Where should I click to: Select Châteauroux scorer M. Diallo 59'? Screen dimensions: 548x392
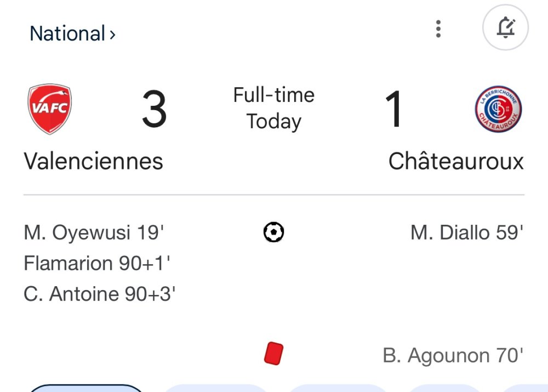(x=467, y=233)
